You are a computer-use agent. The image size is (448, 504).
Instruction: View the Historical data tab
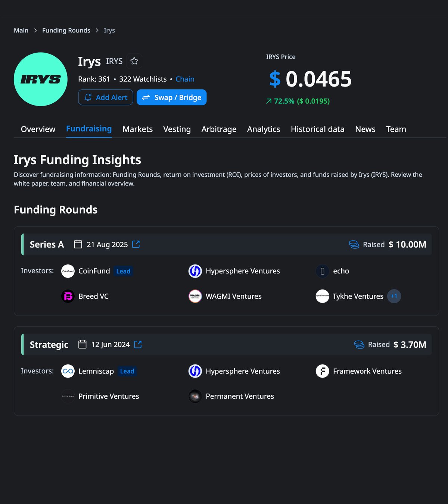coord(318,129)
